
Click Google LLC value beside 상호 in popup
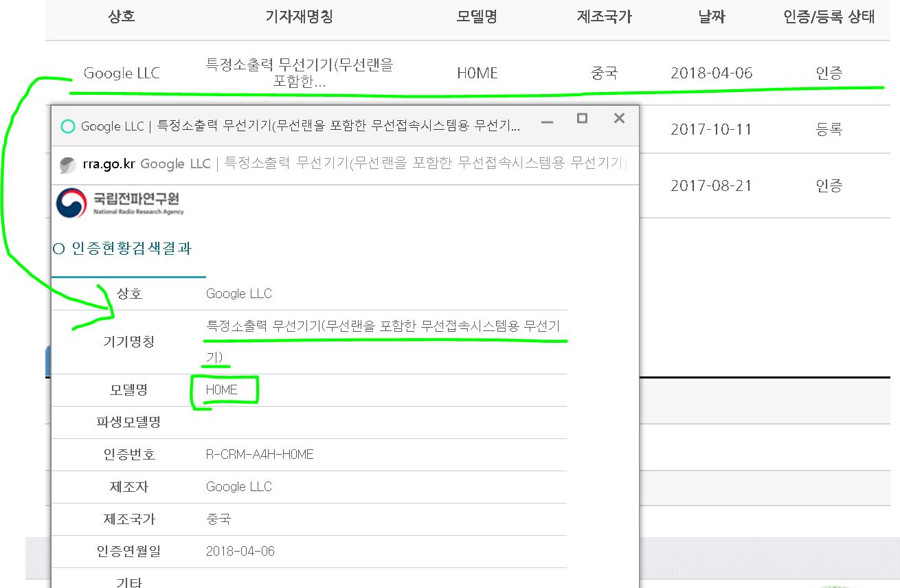point(239,294)
